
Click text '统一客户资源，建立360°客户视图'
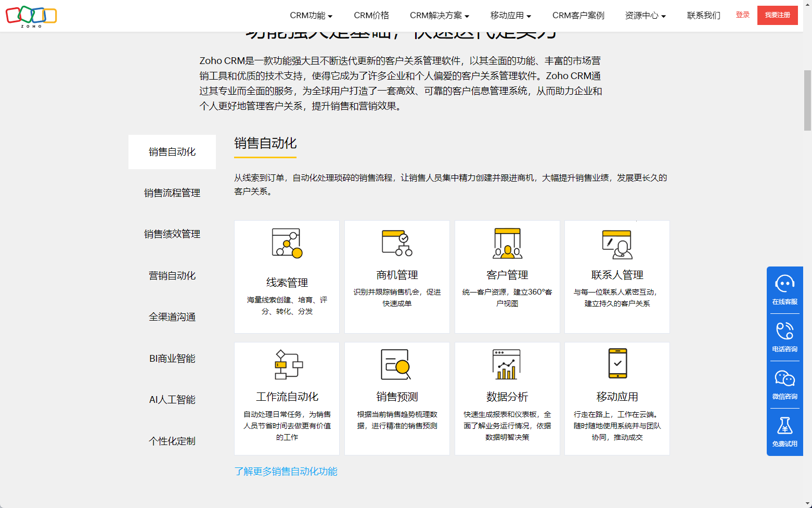[x=507, y=298]
